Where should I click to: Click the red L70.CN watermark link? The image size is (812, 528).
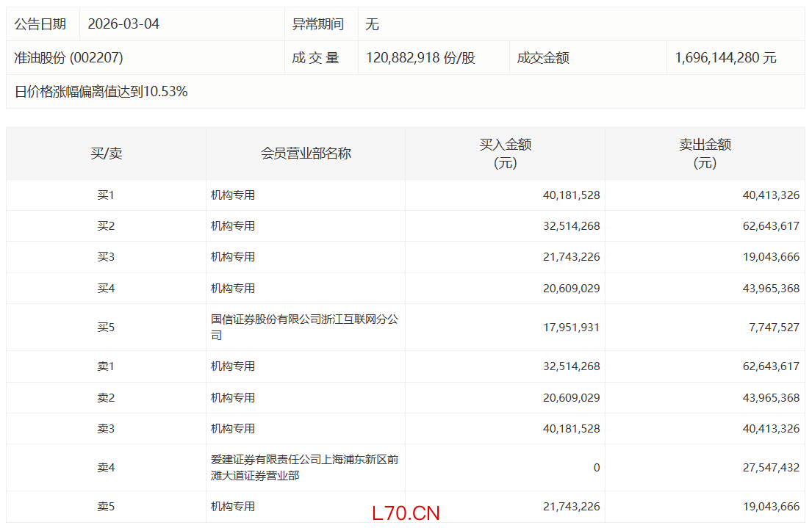click(x=406, y=513)
